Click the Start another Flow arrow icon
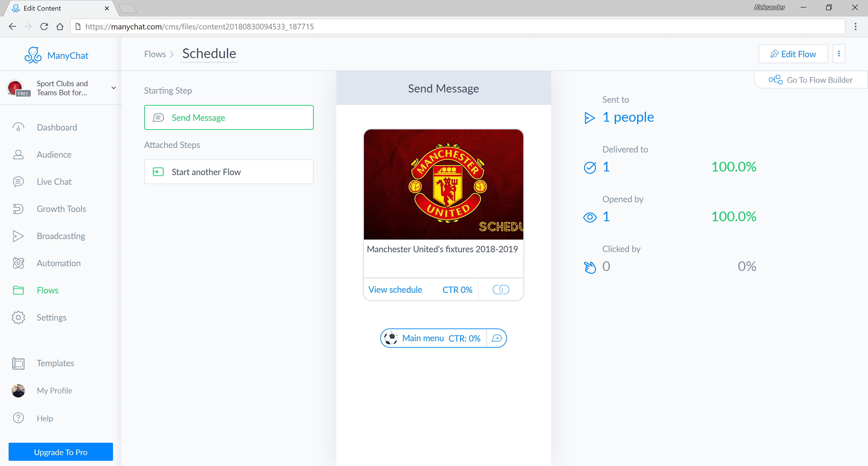Image resolution: width=868 pixels, height=466 pixels. [158, 172]
